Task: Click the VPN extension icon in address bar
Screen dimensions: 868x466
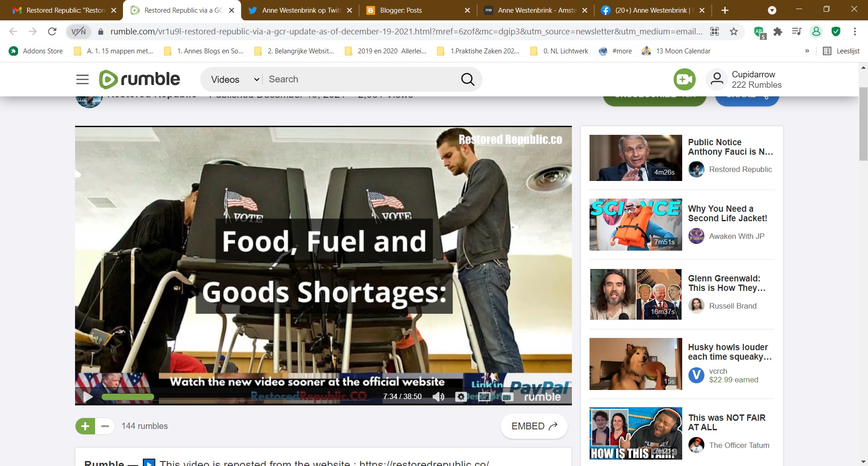Action: [78, 31]
